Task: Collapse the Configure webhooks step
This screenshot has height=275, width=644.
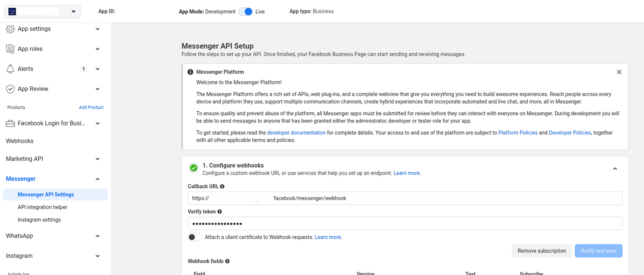Action: (615, 169)
